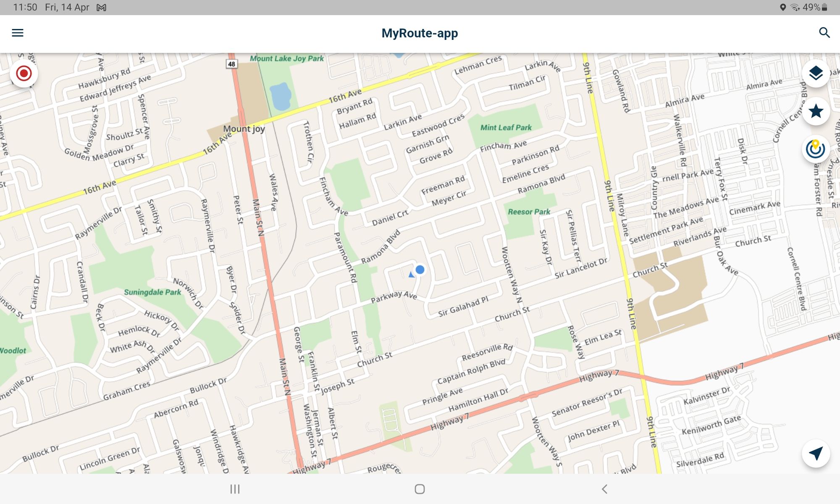Tap the Android back chevron

tap(604, 489)
